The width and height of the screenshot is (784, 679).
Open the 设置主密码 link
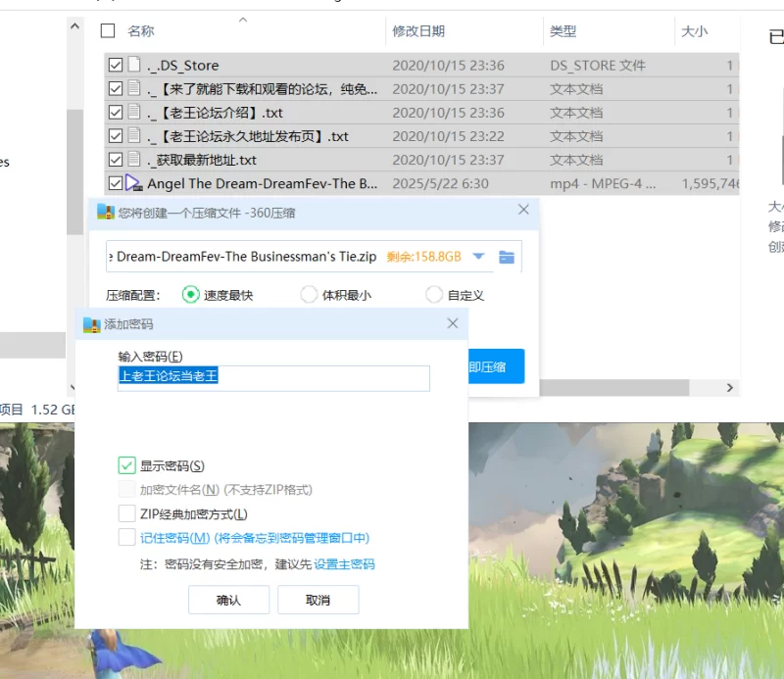[x=344, y=564]
